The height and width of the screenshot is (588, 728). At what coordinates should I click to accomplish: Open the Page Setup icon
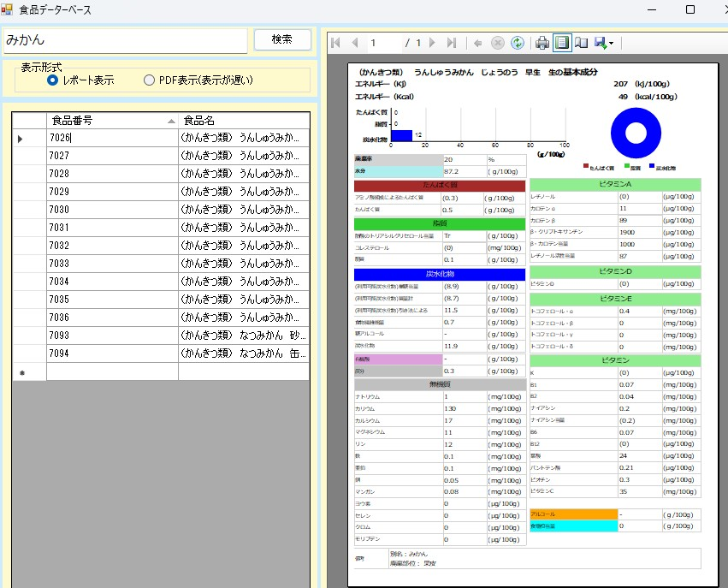pos(582,43)
